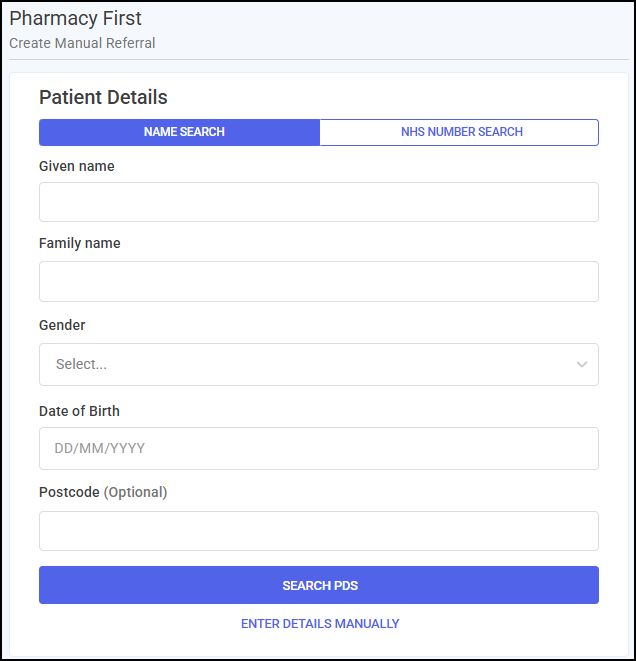Screen dimensions: 636x661
Task: Select the Postcode input box
Action: pyautogui.click(x=319, y=531)
